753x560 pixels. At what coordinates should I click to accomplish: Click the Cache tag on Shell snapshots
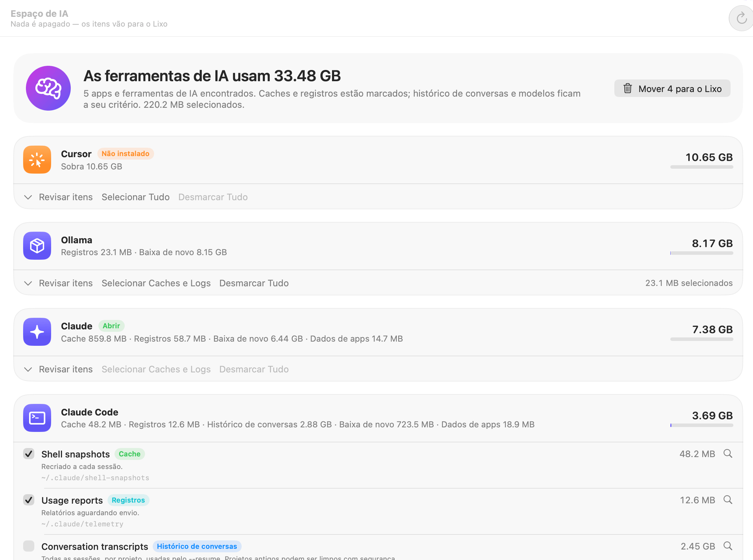point(130,454)
